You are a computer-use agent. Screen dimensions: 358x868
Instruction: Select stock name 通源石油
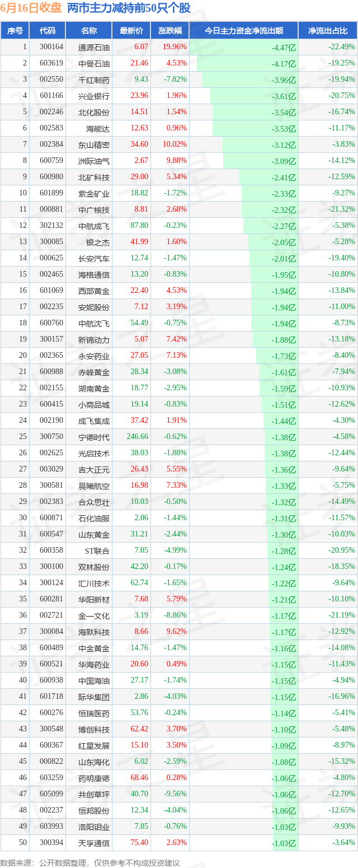point(94,48)
